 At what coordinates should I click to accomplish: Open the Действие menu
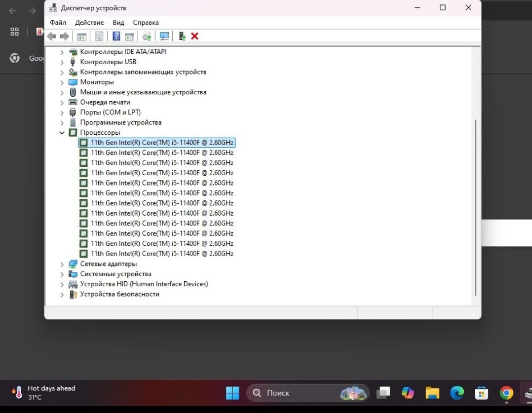(89, 22)
